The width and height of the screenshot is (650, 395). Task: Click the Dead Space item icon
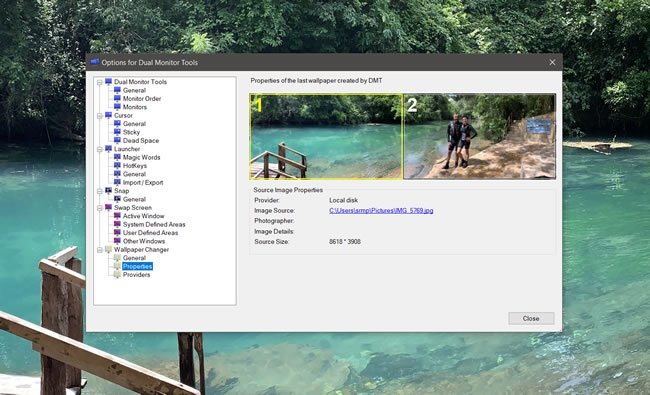click(117, 140)
